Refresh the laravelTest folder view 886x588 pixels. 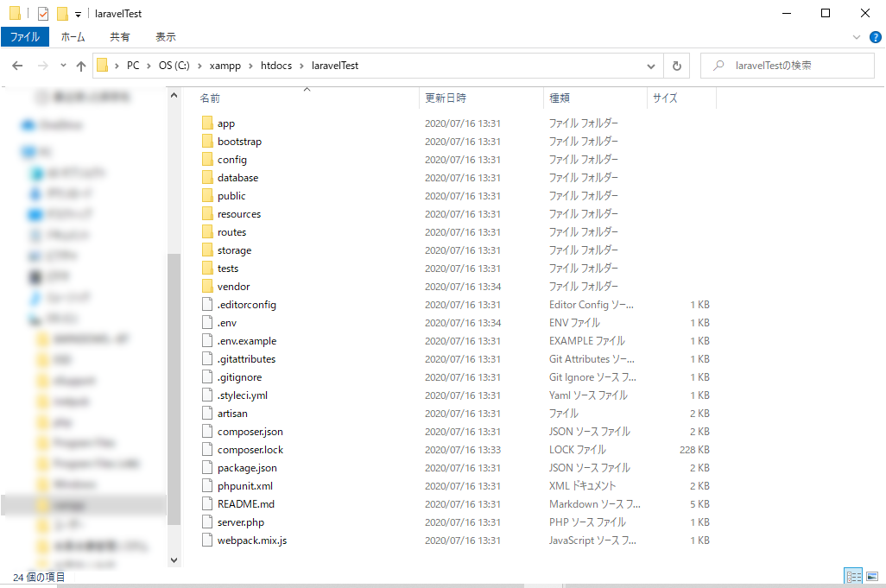677,66
